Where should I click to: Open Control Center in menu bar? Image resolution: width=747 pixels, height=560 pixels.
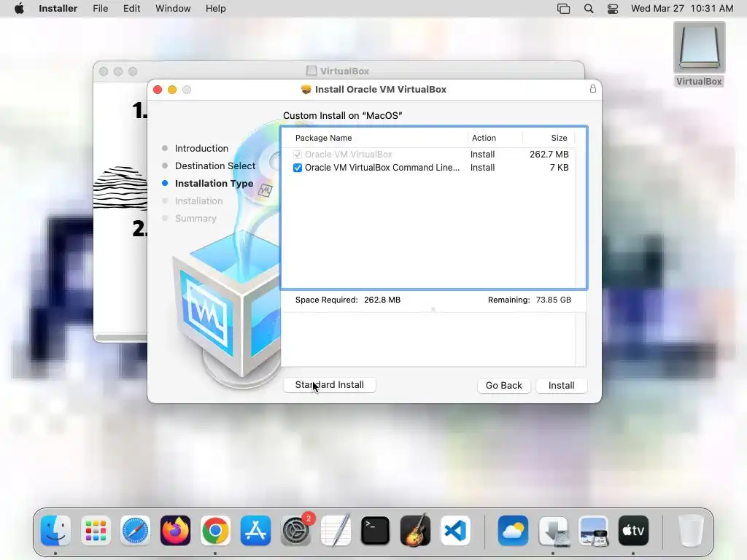[613, 9]
